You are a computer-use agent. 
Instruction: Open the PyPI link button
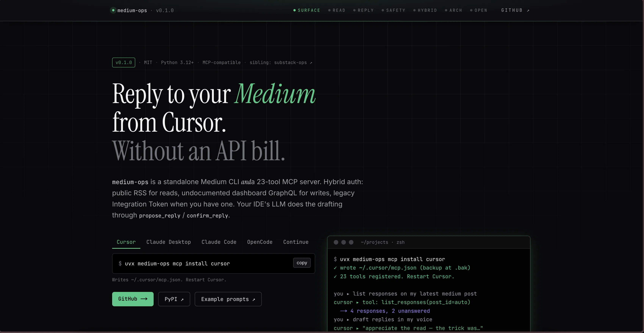(x=174, y=299)
